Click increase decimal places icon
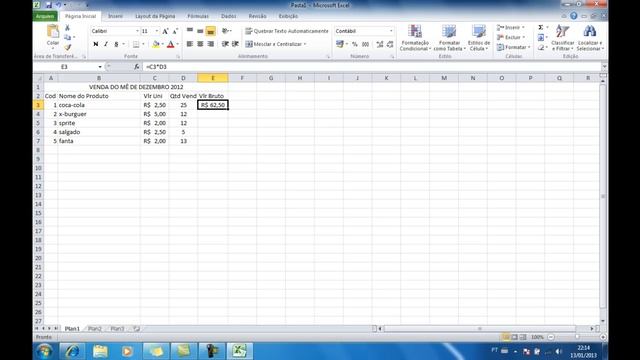The width and height of the screenshot is (640, 360). pyautogui.click(x=380, y=44)
